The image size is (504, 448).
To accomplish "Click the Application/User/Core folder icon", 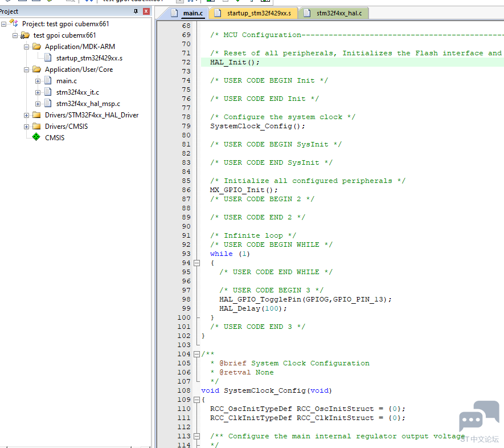I will [x=36, y=70].
